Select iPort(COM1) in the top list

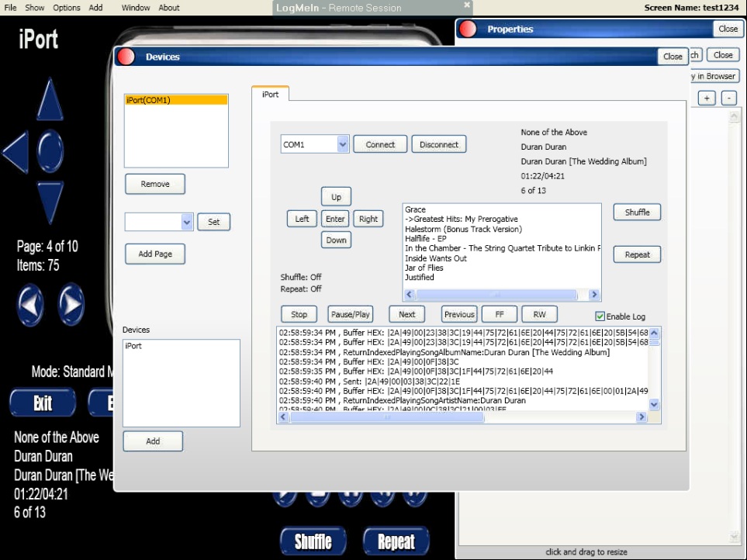point(176,100)
